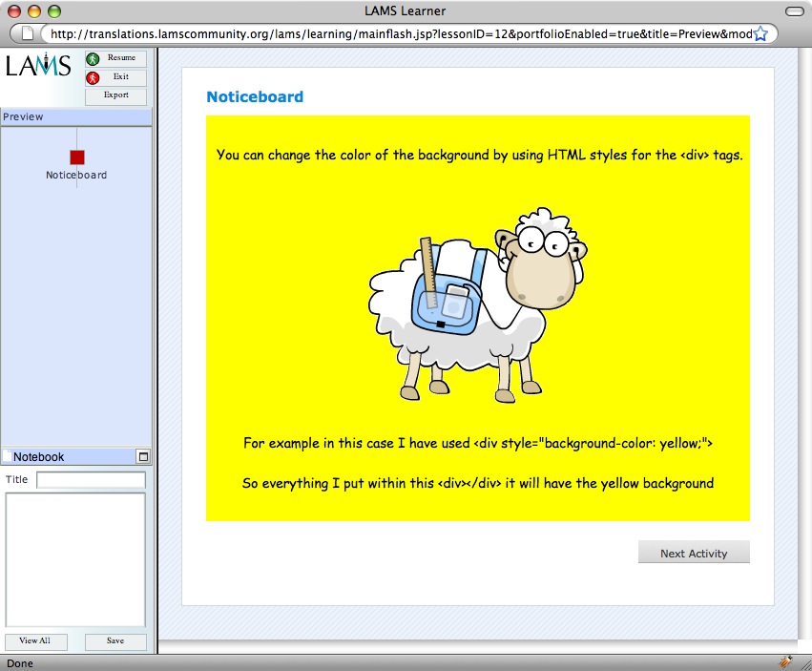812x671 pixels.
Task: Focus the Notebook Title field
Action: pyautogui.click(x=91, y=480)
